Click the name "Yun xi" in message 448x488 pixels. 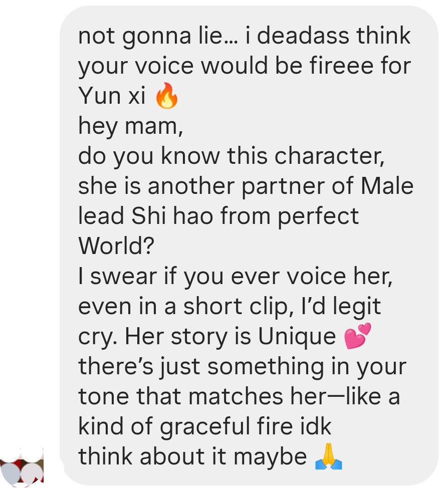112,96
